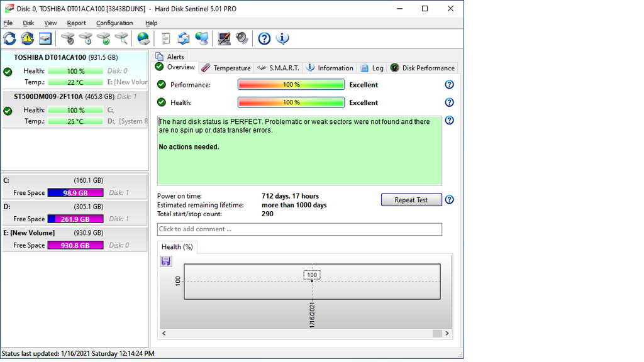
Task: Click the green check icon beside Health label
Action: [162, 102]
